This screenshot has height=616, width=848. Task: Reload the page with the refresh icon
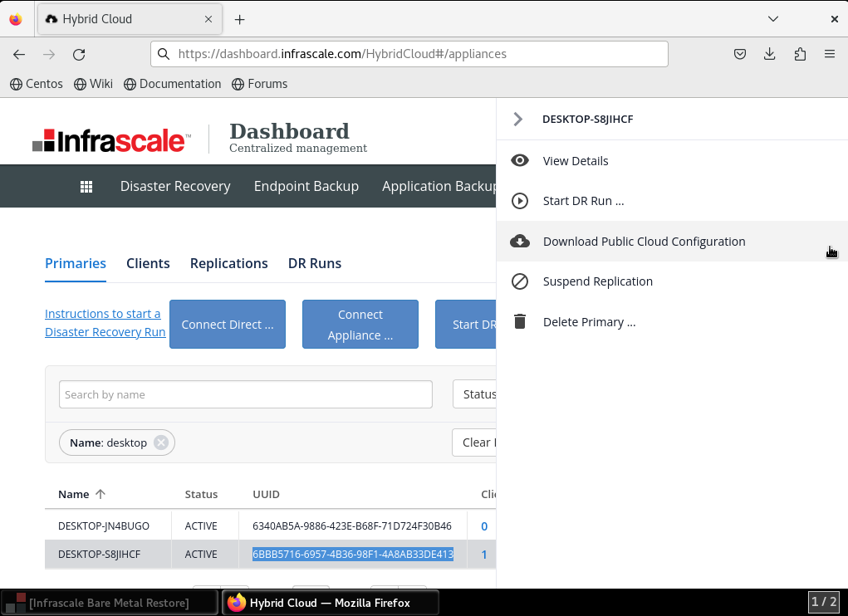(79, 55)
